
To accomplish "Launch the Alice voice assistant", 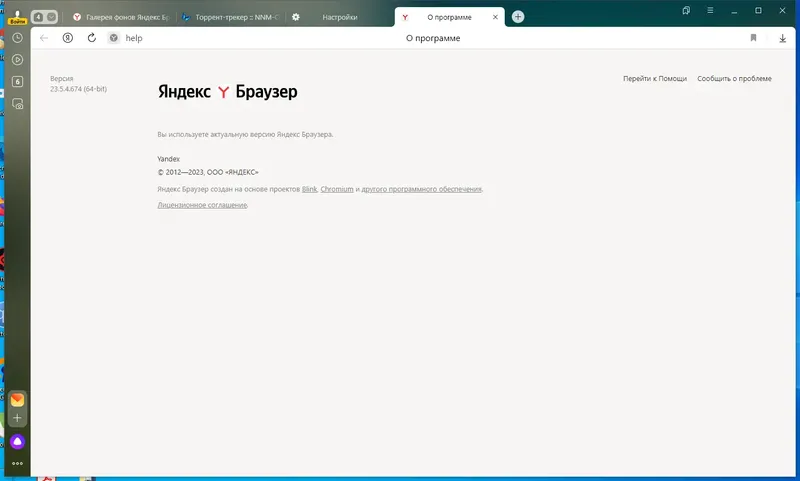I will 17,441.
